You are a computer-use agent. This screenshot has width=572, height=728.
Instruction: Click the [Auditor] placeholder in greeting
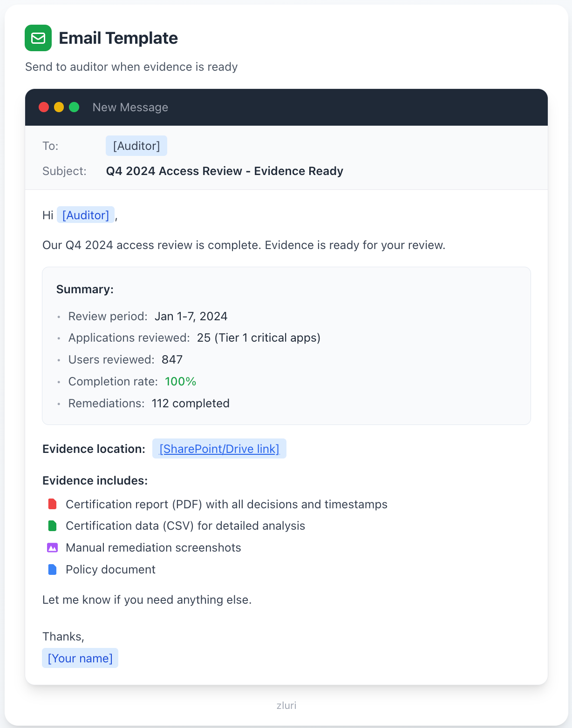point(86,215)
